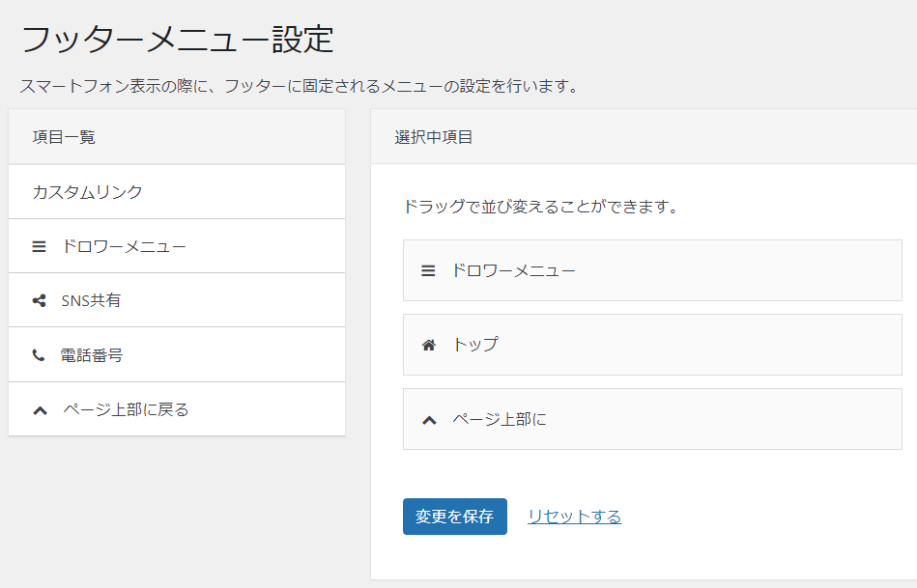Viewport: 917px width, 588px height.
Task: Click the 選択中項目 panel header
Action: [x=433, y=137]
